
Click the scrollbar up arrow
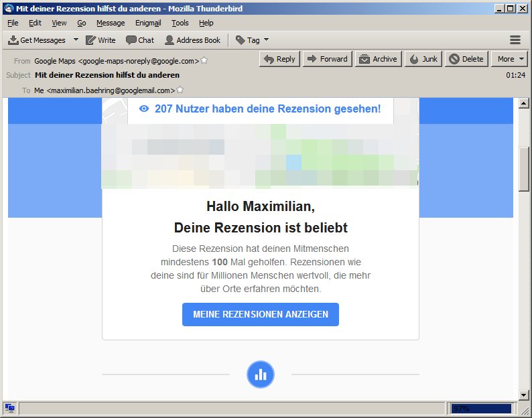[523, 102]
